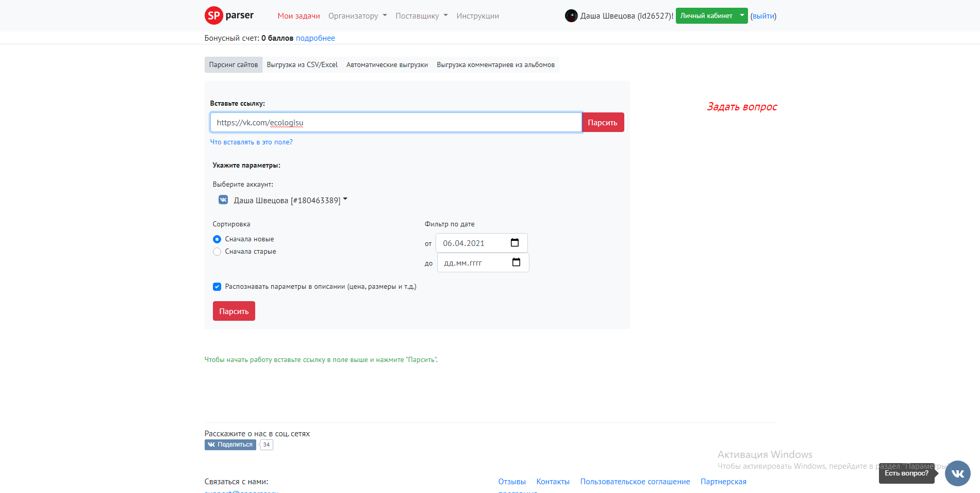Open 'Что вставлять в это поле?' help link

tap(251, 142)
